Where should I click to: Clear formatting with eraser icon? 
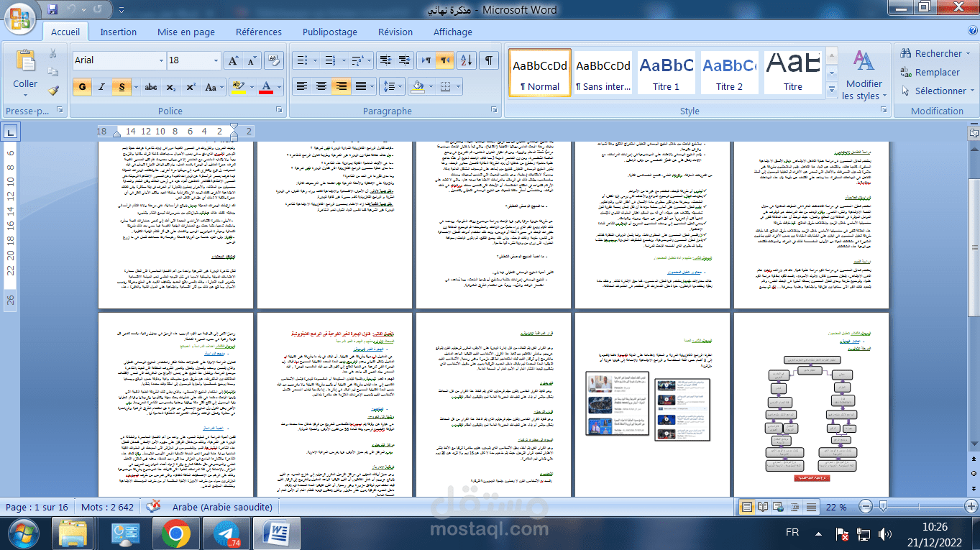click(274, 60)
